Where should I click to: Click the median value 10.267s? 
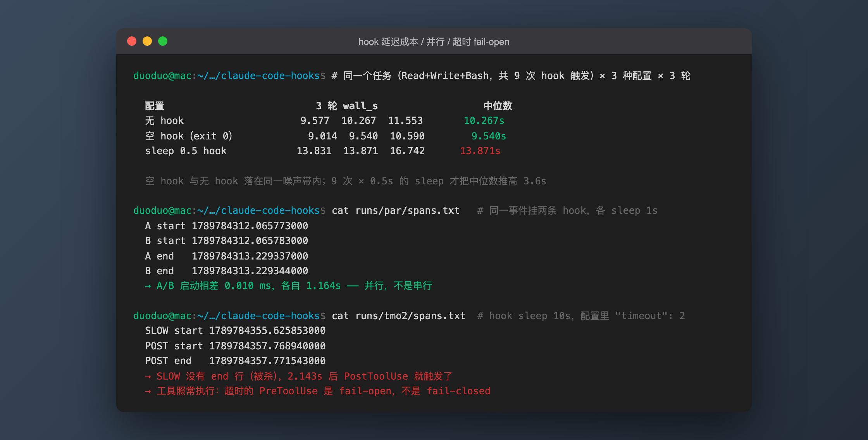click(x=484, y=120)
